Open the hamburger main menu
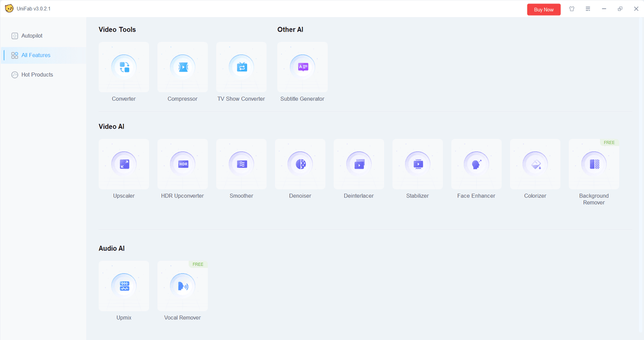This screenshot has width=644, height=340. pos(588,9)
